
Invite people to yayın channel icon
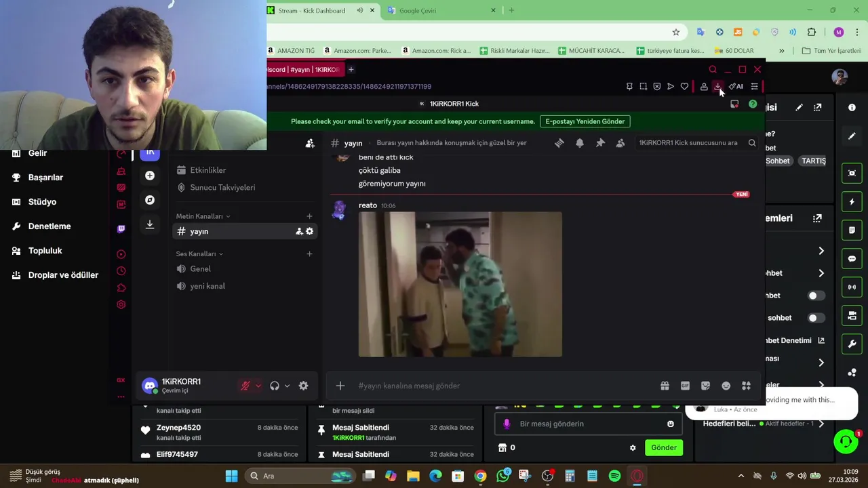299,232
